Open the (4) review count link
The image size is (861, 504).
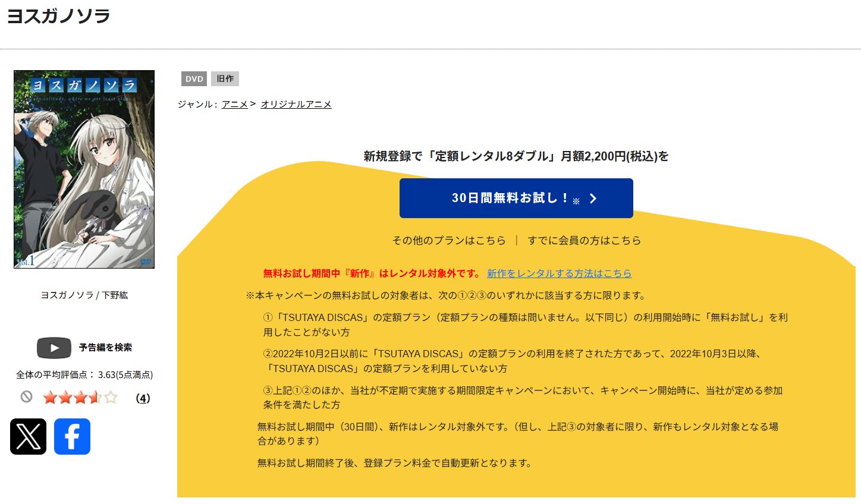(143, 399)
